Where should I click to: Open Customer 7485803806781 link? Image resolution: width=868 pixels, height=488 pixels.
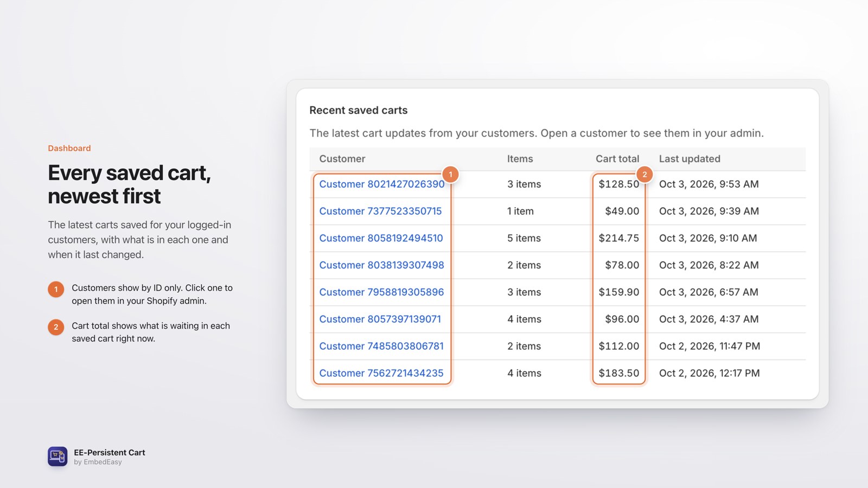tap(381, 346)
